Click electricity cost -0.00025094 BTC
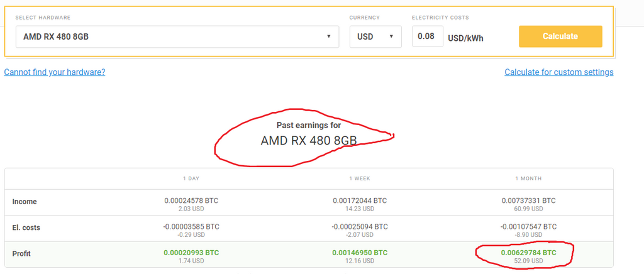Screen dimensions: 644x274 360,227
